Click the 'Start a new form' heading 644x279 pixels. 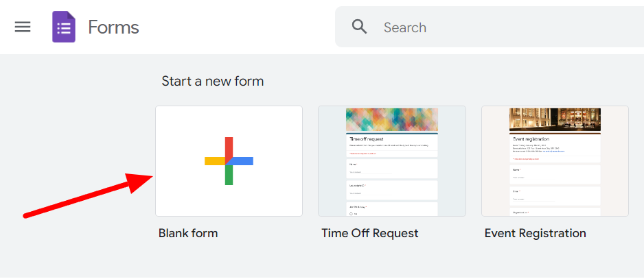(212, 82)
